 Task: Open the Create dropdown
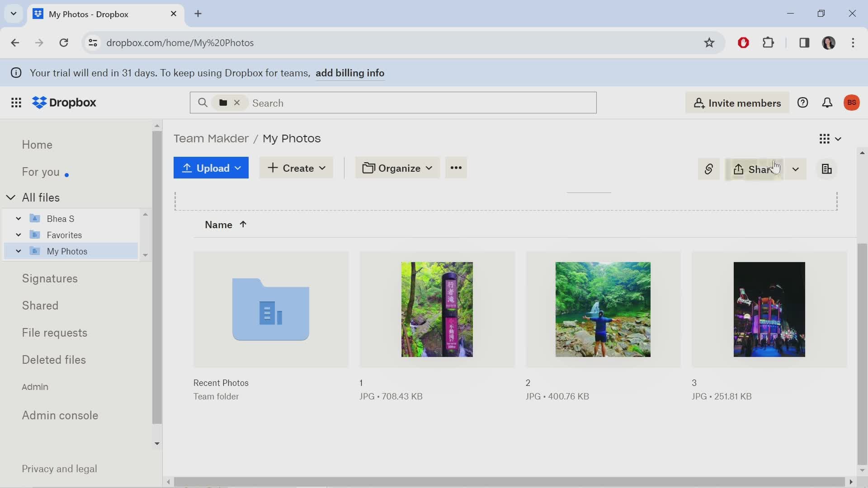pyautogui.click(x=296, y=168)
